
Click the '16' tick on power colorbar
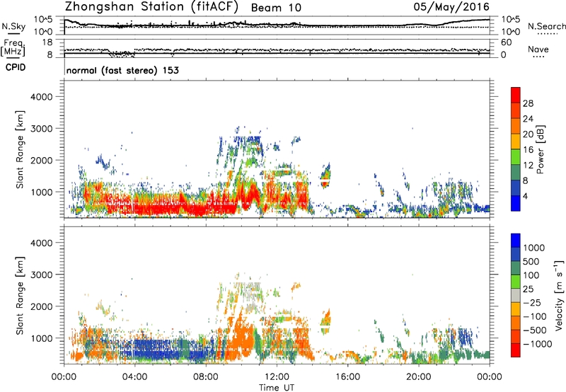tap(528, 150)
